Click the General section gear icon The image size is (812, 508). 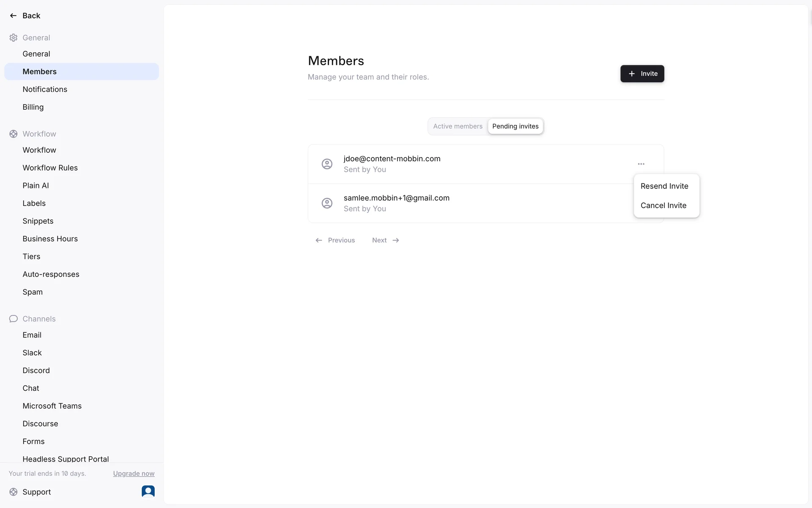[x=13, y=38]
